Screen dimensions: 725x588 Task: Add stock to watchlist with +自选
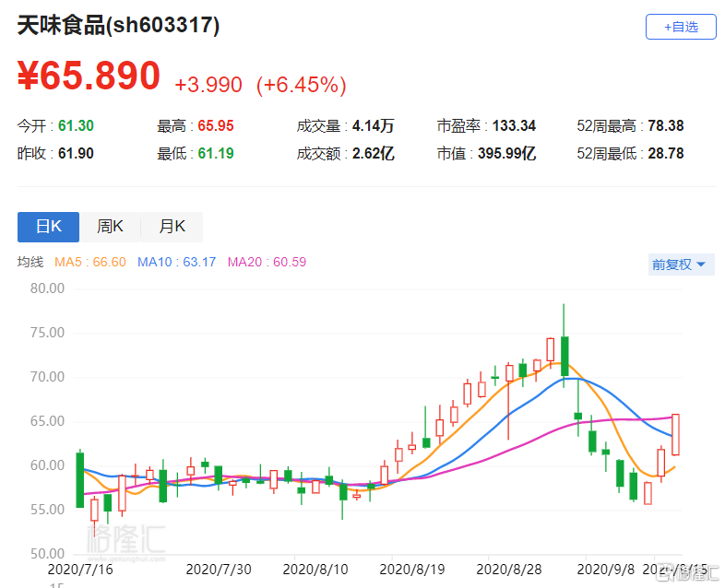(681, 27)
